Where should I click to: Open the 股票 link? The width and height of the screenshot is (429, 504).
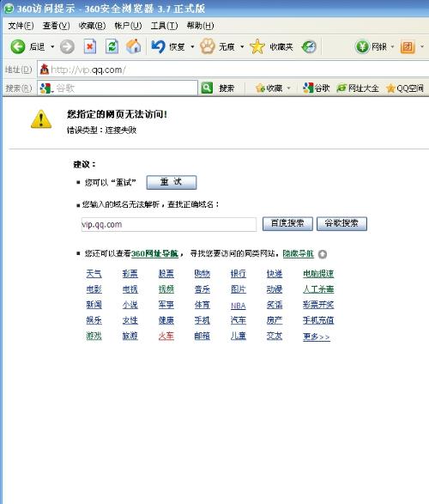pos(166,274)
